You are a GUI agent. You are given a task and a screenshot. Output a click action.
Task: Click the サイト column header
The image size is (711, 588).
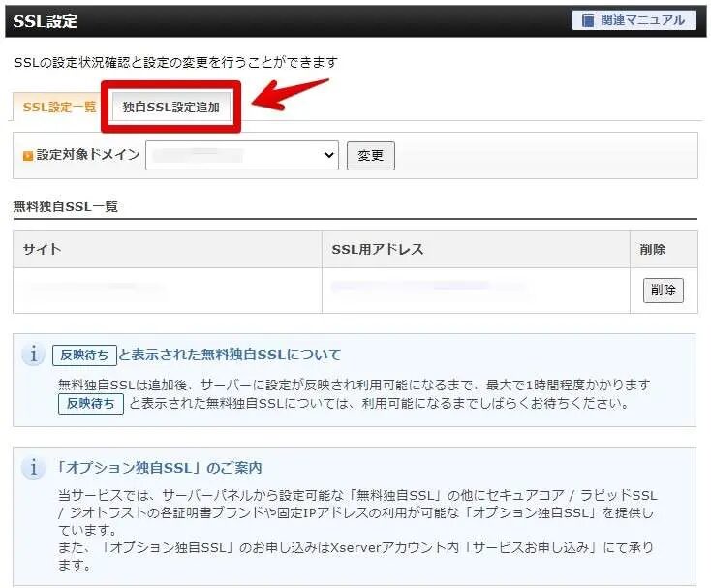coord(43,249)
